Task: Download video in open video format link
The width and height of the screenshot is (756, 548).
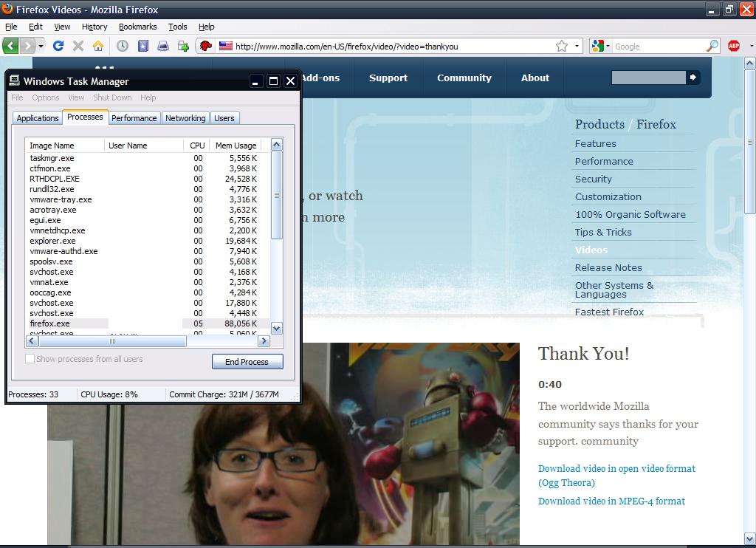Action: [x=616, y=475]
